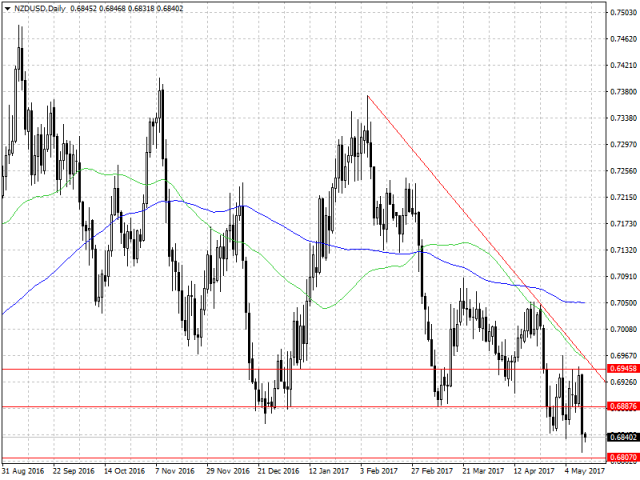
Task: Select the 0.75030 price axis value
Action: pos(624,12)
